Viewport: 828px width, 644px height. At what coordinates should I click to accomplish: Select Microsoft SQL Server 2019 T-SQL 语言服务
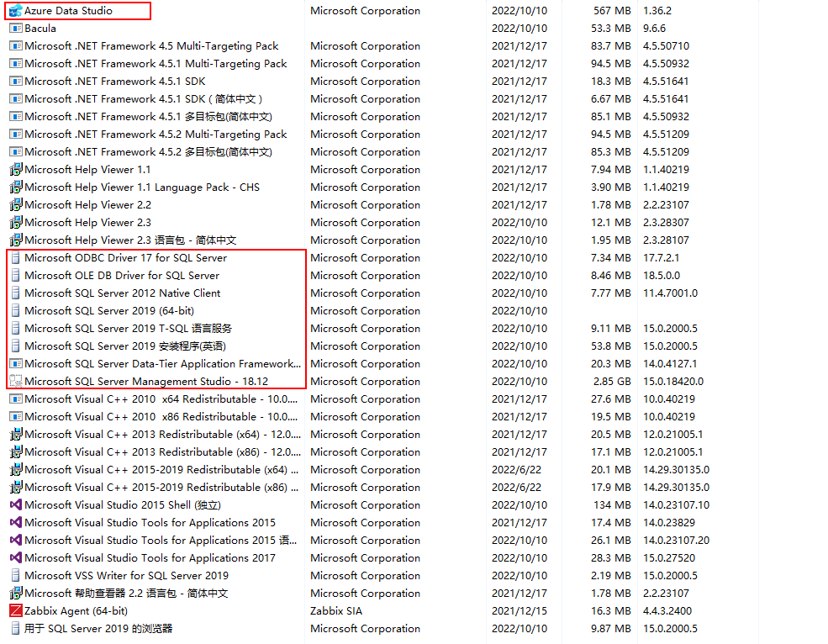click(x=129, y=329)
